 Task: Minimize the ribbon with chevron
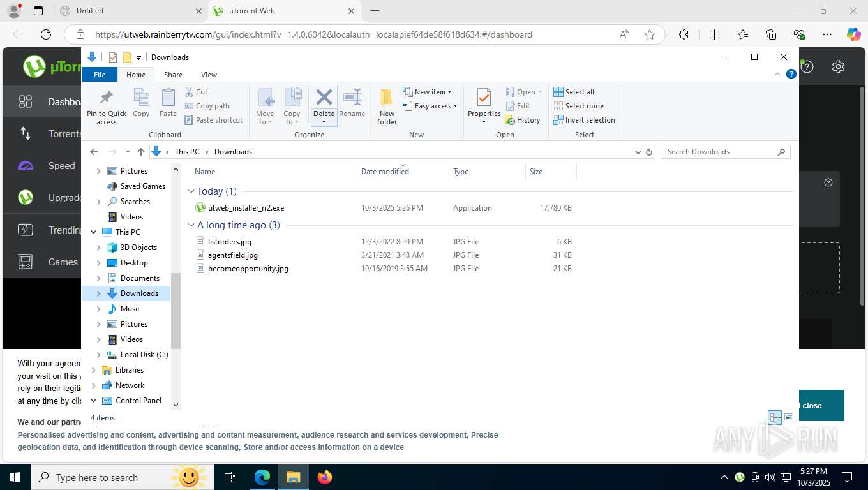pos(777,74)
